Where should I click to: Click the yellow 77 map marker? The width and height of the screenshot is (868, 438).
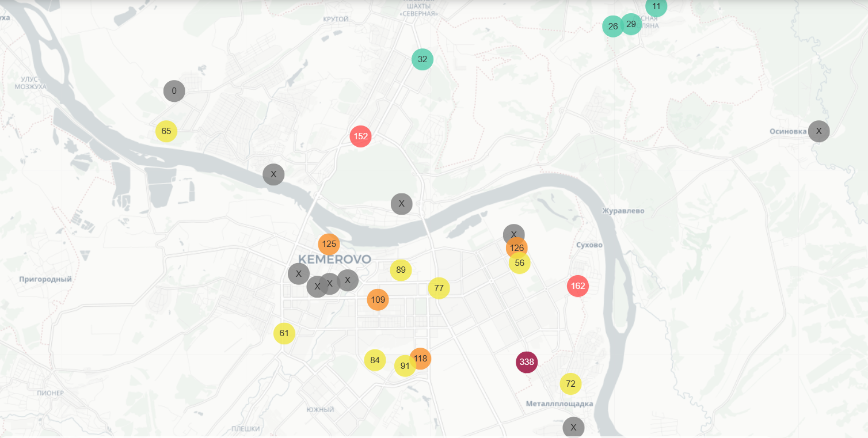(x=439, y=288)
